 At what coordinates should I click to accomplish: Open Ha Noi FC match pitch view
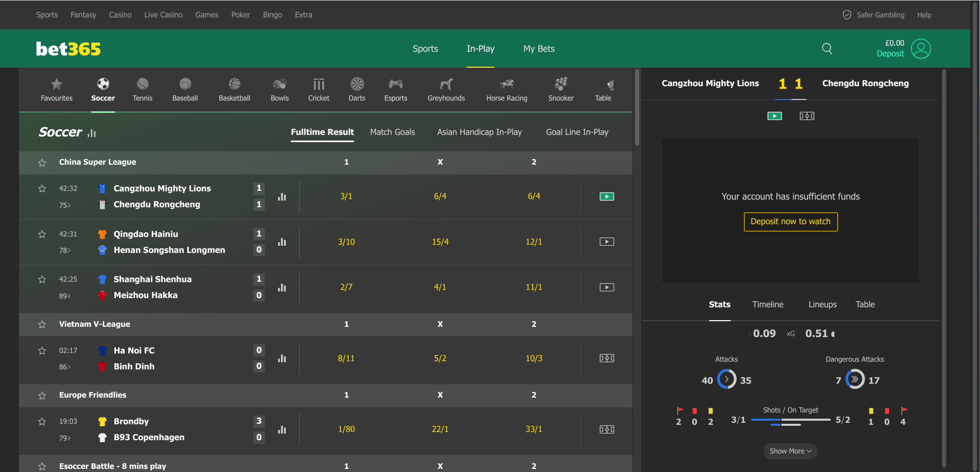tap(607, 358)
